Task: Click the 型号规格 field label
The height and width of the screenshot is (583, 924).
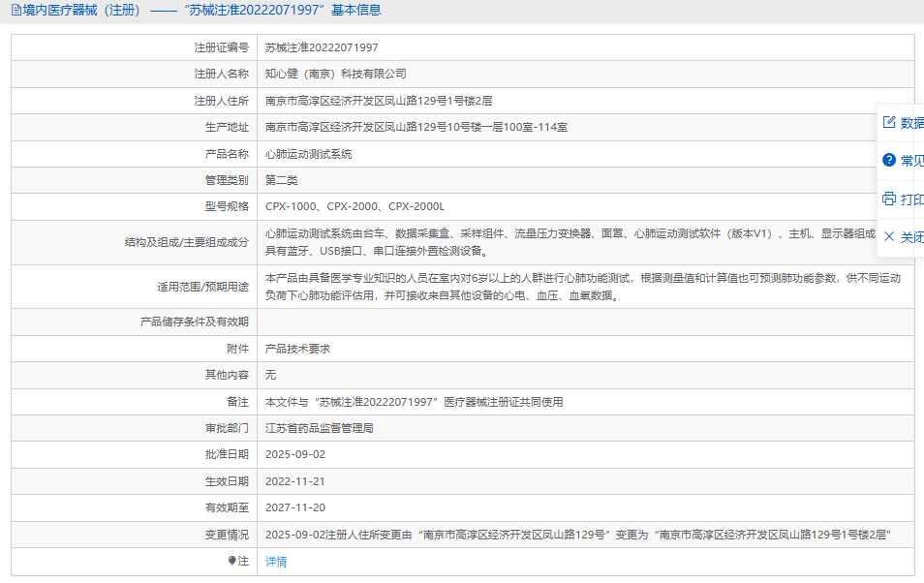Action: 227,206
